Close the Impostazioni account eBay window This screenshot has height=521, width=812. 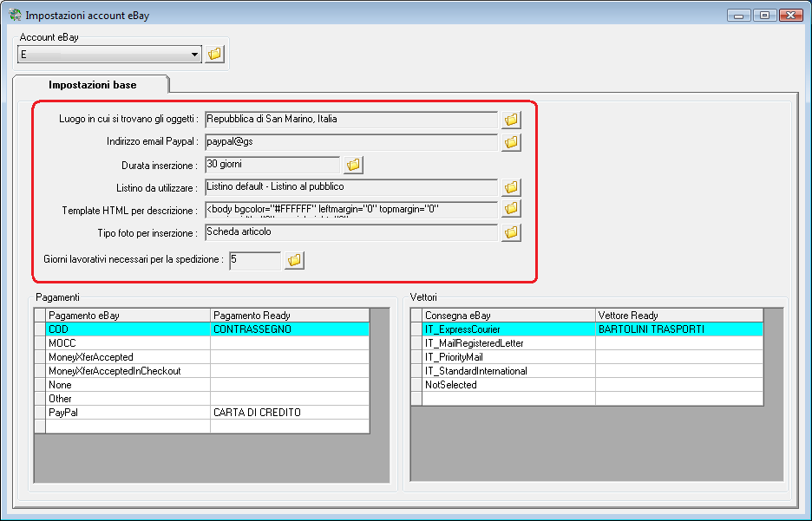(791, 16)
